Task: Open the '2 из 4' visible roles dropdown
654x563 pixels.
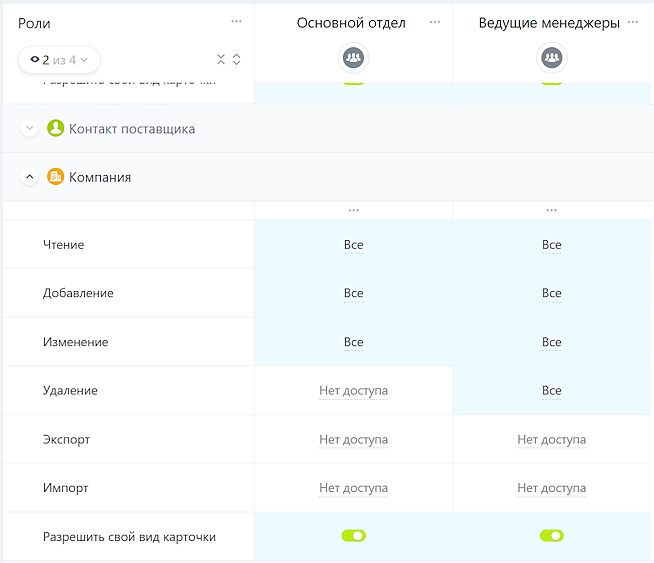Action: 59,60
